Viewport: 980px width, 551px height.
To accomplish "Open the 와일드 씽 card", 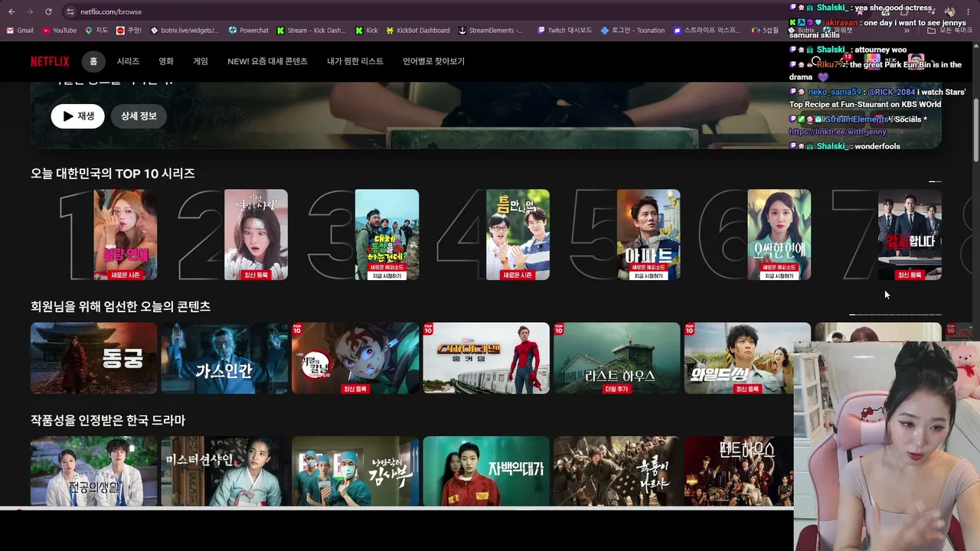I will pos(747,358).
